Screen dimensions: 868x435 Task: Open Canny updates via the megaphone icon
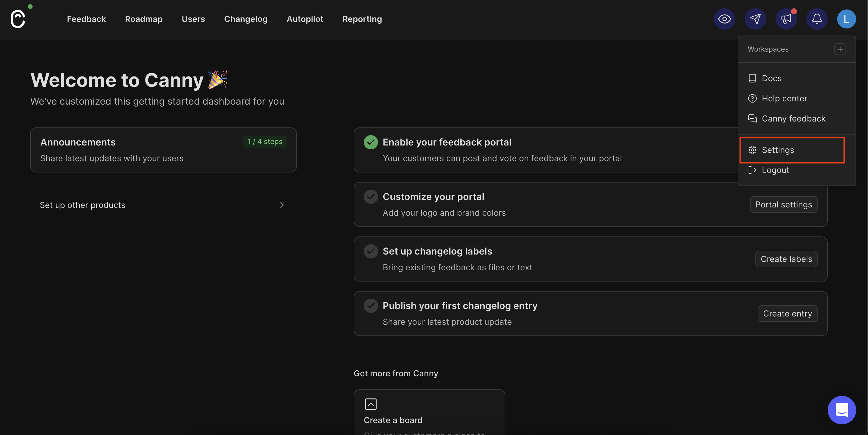786,19
